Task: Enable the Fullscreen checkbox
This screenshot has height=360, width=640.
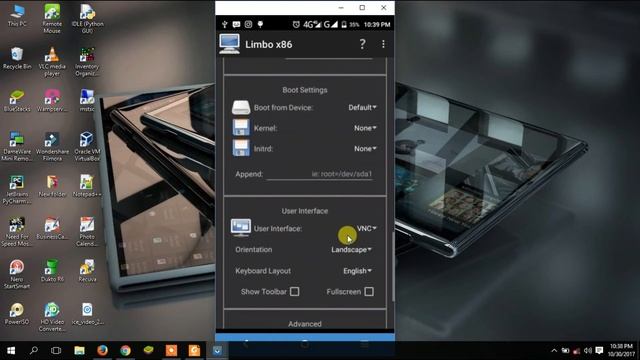Action: pyautogui.click(x=369, y=291)
